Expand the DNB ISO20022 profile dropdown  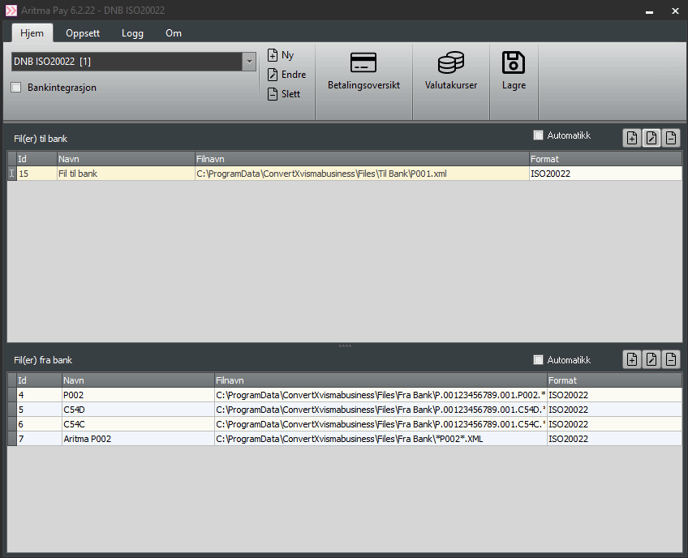249,62
